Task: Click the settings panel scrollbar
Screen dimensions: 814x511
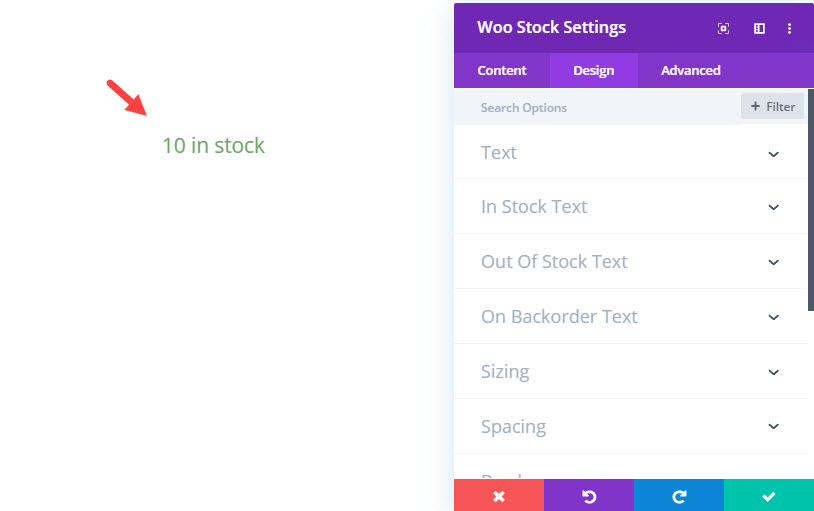Action: 811,200
